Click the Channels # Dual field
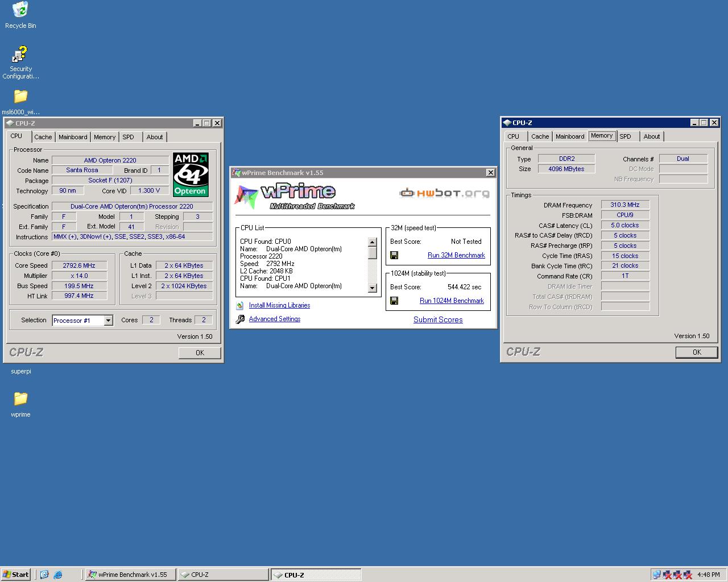This screenshot has width=728, height=582. point(683,159)
